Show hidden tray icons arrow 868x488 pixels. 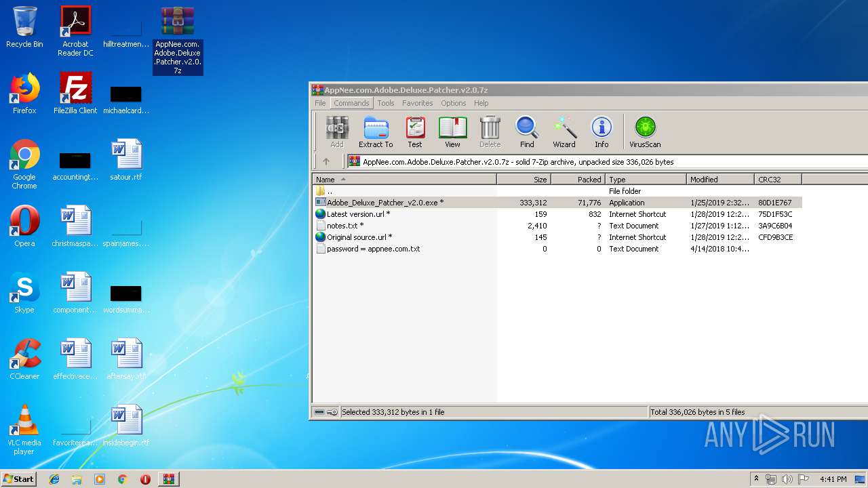[x=756, y=479]
